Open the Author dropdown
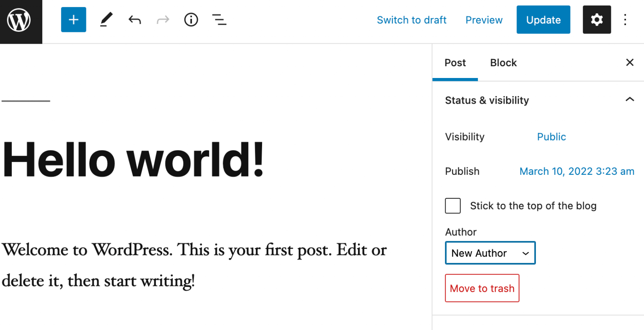The width and height of the screenshot is (644, 330). tap(490, 253)
